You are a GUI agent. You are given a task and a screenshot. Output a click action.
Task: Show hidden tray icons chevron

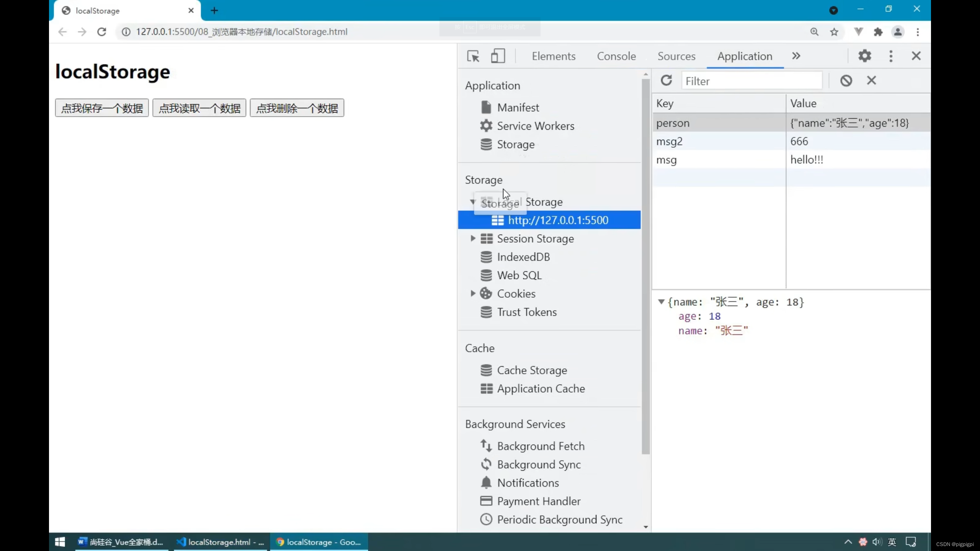(848, 542)
